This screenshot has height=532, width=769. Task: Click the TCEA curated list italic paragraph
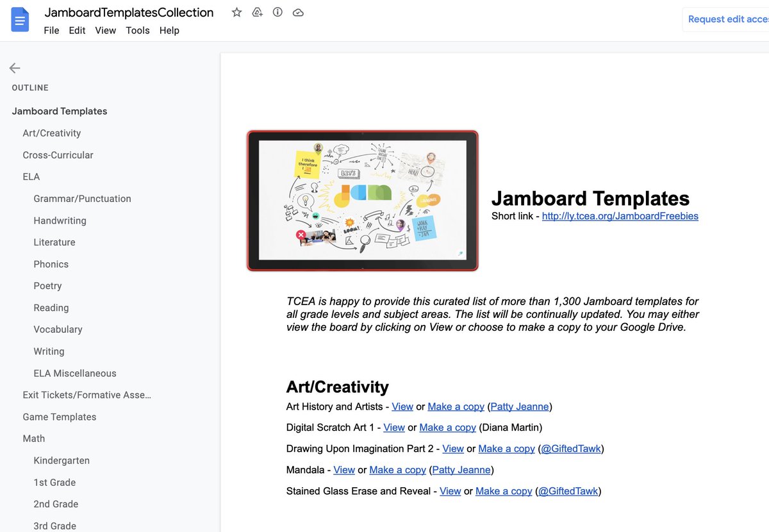[493, 314]
